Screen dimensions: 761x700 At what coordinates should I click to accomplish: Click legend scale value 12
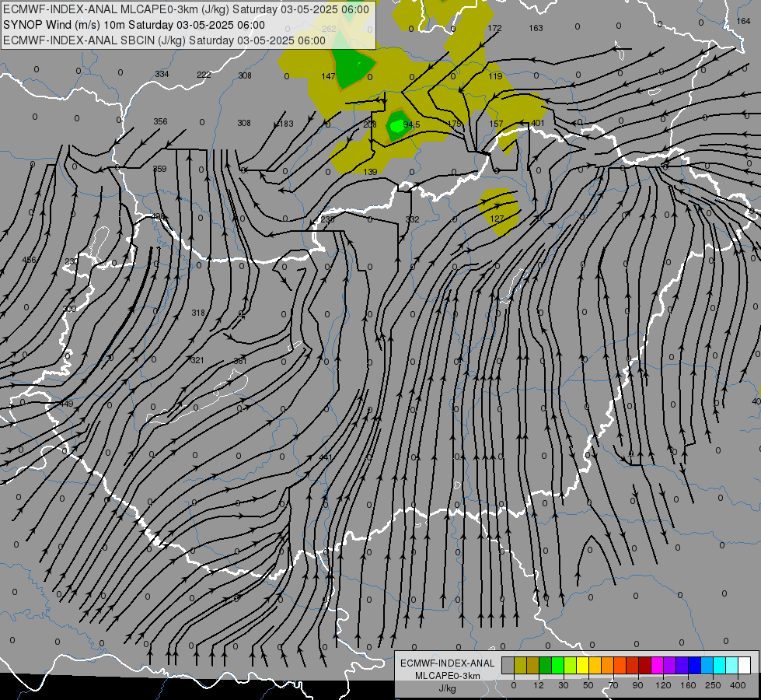pyautogui.click(x=539, y=685)
